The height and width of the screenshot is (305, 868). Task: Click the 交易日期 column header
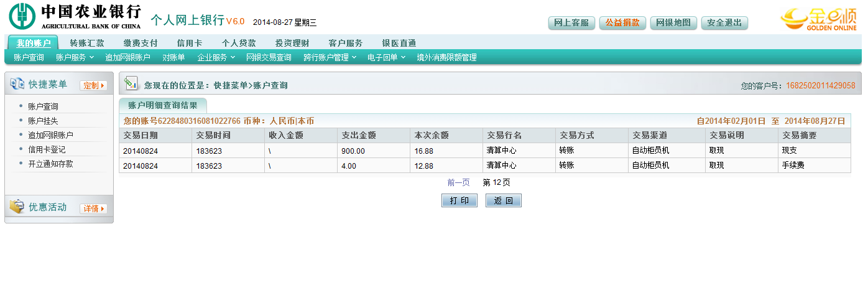(x=155, y=135)
